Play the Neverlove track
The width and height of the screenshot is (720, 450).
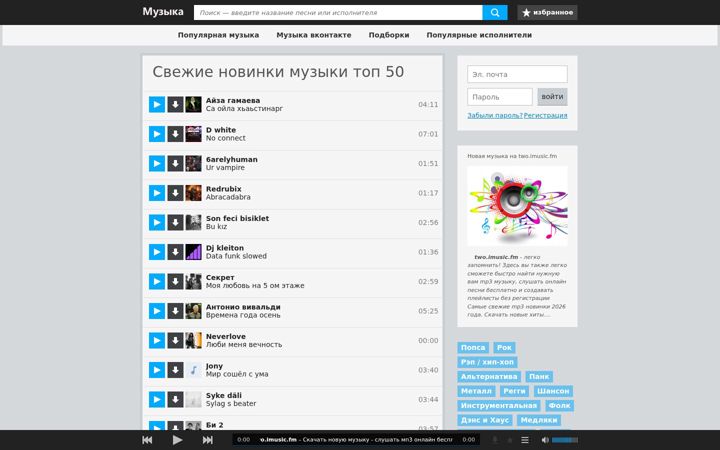(x=157, y=340)
